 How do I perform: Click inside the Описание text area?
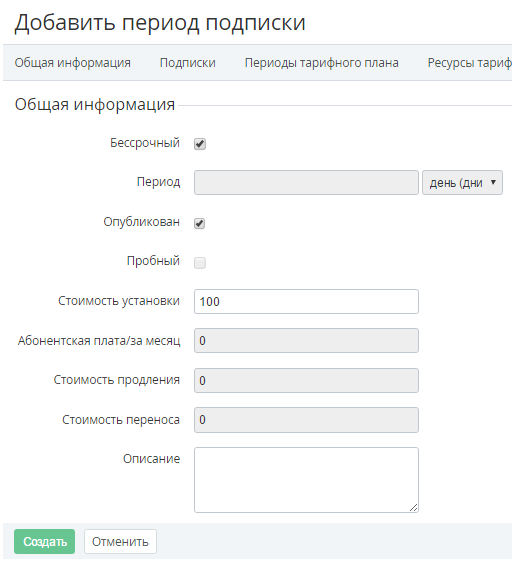pyautogui.click(x=306, y=480)
